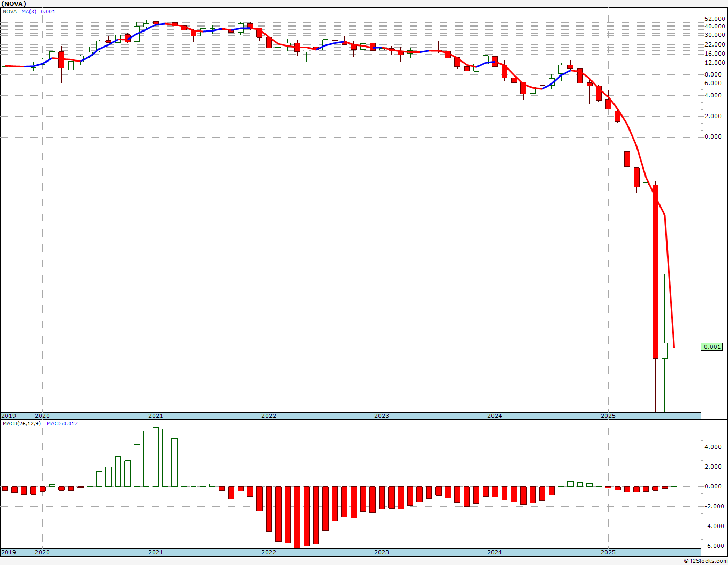Select the 22.000 price axis label
The height and width of the screenshot is (565, 728).
(715, 44)
